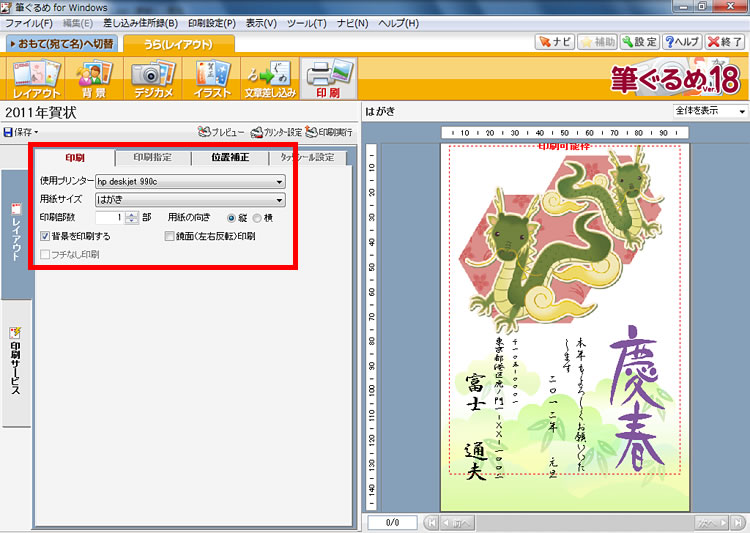Screen dimensions: 750x533
Task: Click the 2011年賀状 document title
Action: coord(41,113)
